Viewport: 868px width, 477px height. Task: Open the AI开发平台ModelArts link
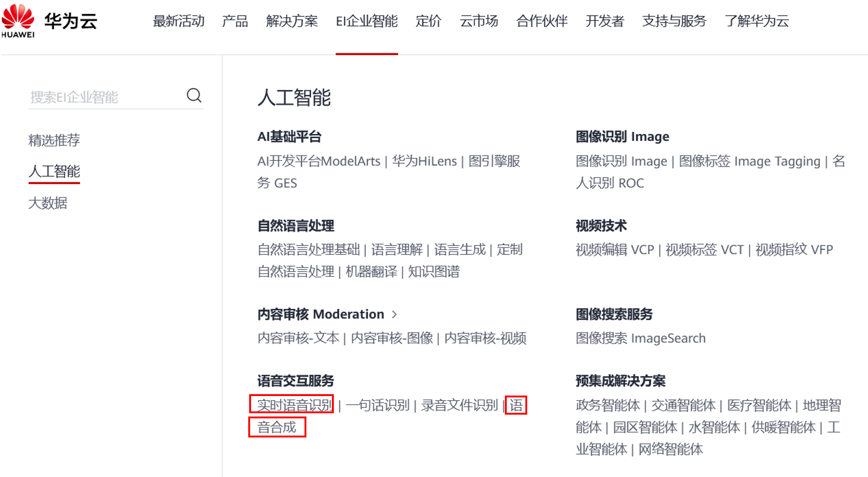pos(319,161)
